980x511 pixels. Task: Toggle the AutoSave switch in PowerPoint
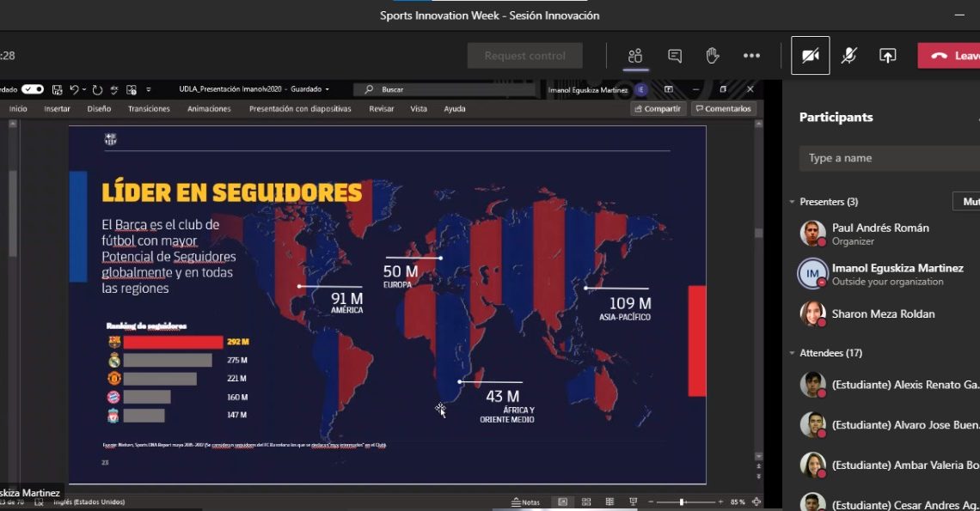click(x=33, y=89)
